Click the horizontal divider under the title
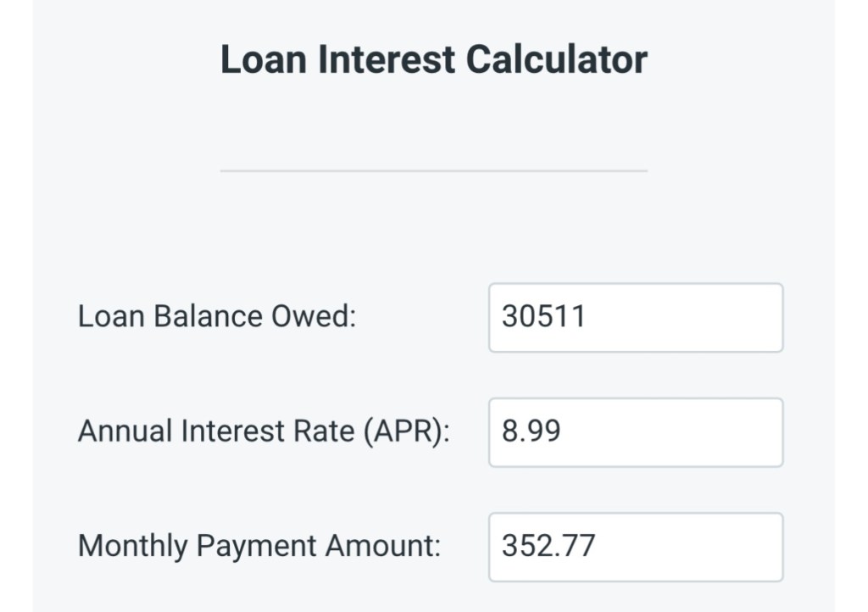The height and width of the screenshot is (612, 868). 433,171
